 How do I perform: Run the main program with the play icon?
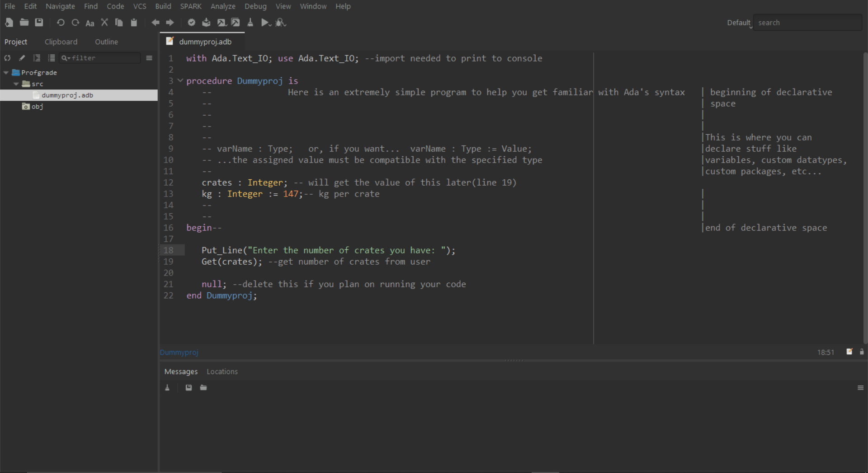click(266, 23)
